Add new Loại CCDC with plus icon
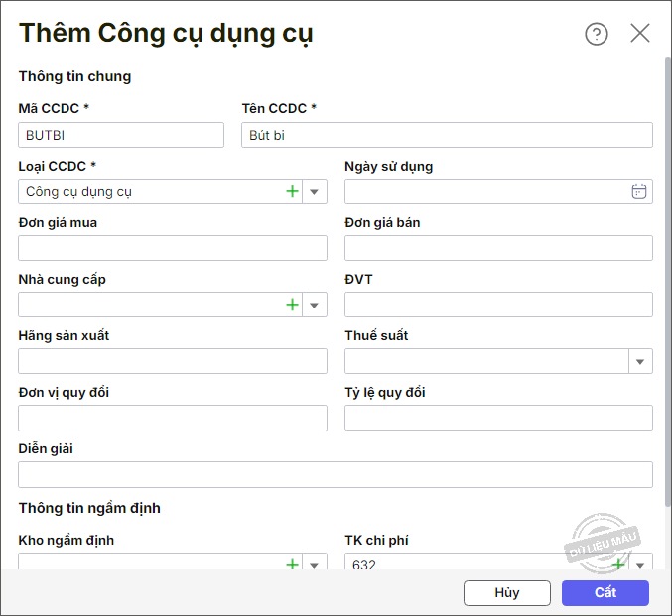 pyautogui.click(x=292, y=191)
